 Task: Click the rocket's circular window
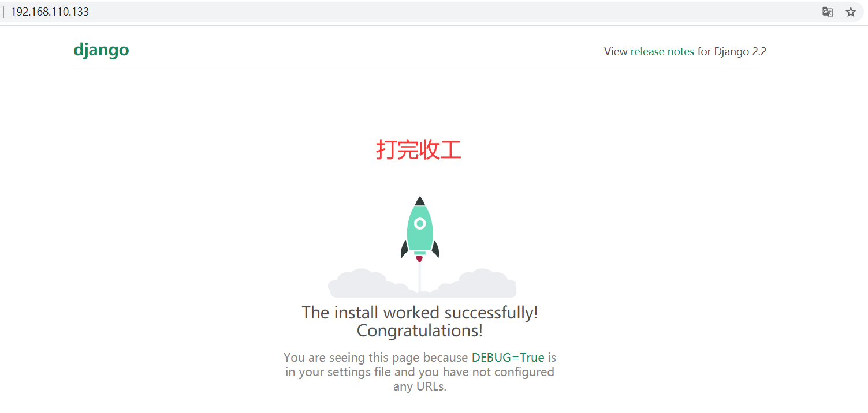click(420, 223)
